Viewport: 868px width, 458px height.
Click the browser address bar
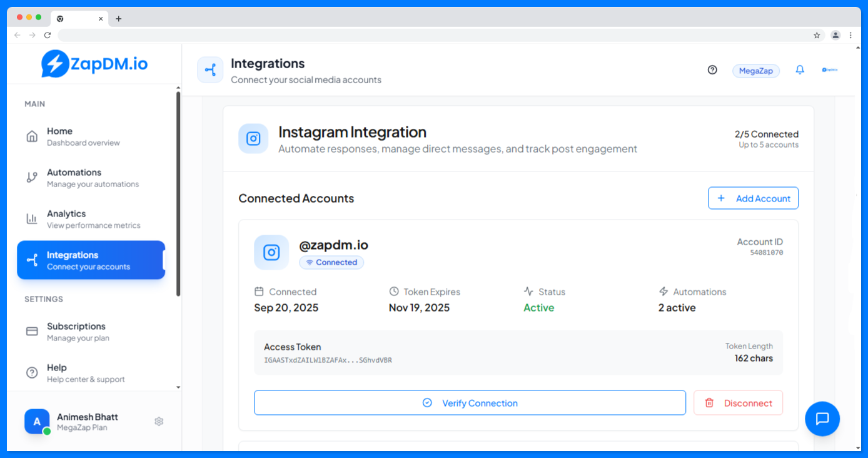[441, 35]
